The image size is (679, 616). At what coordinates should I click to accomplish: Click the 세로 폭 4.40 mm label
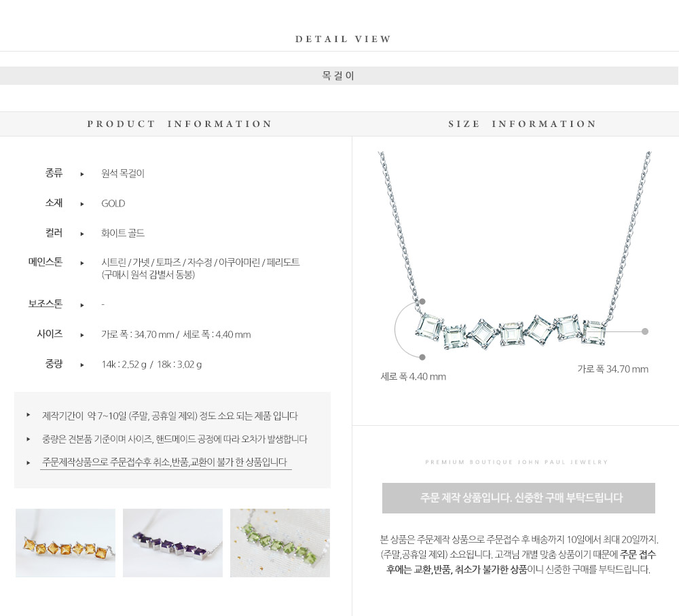[413, 376]
